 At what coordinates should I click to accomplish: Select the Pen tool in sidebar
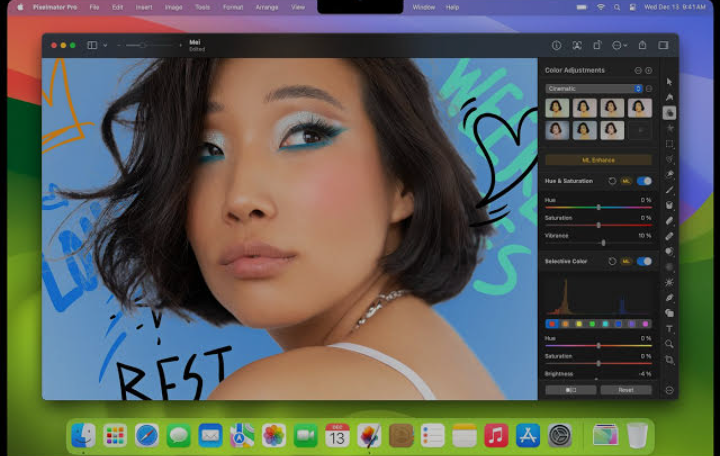(669, 298)
